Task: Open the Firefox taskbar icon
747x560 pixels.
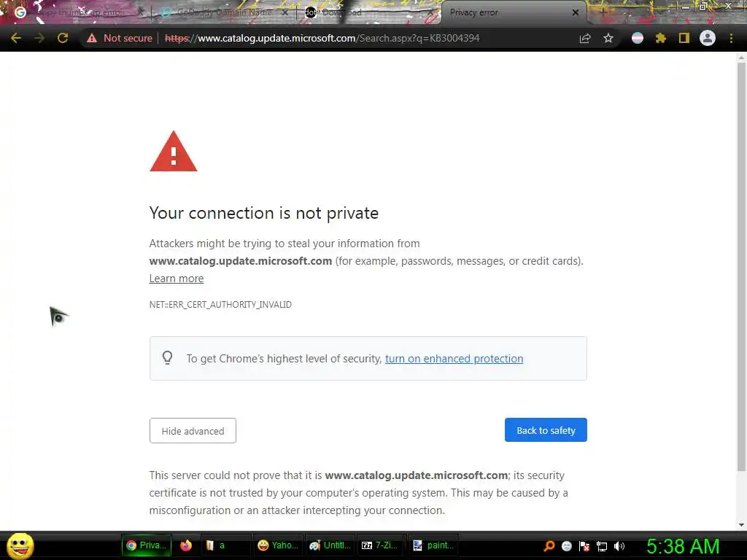Action: [186, 545]
